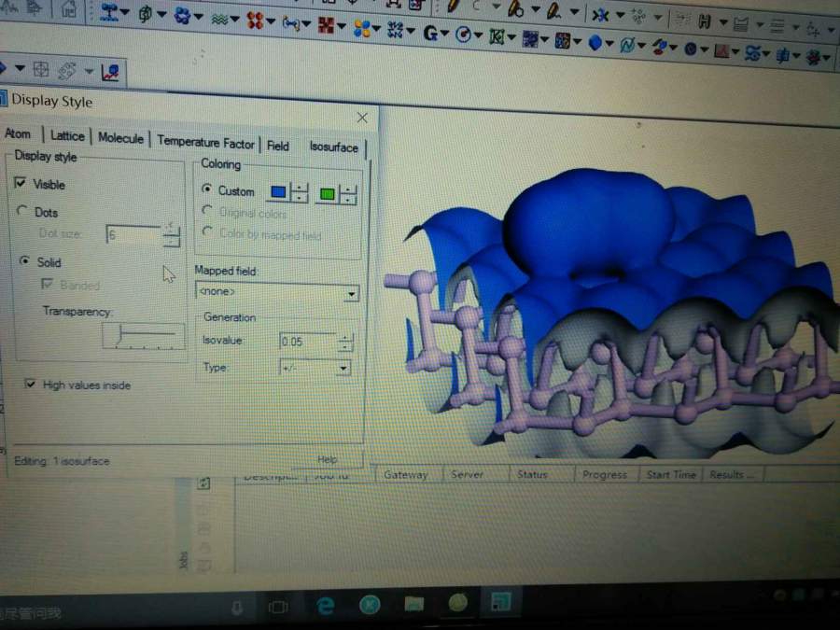Toggle the High values inside checkbox
The height and width of the screenshot is (630, 840).
[x=31, y=384]
